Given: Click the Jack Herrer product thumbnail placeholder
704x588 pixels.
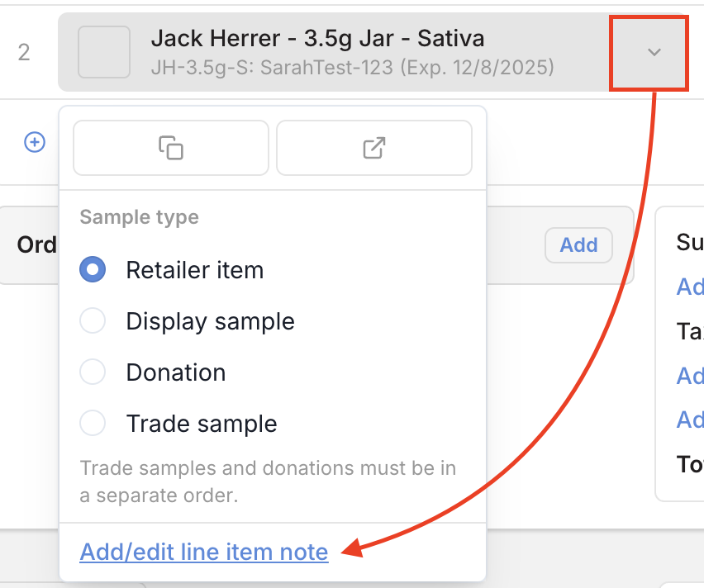Looking at the screenshot, I should tap(103, 52).
